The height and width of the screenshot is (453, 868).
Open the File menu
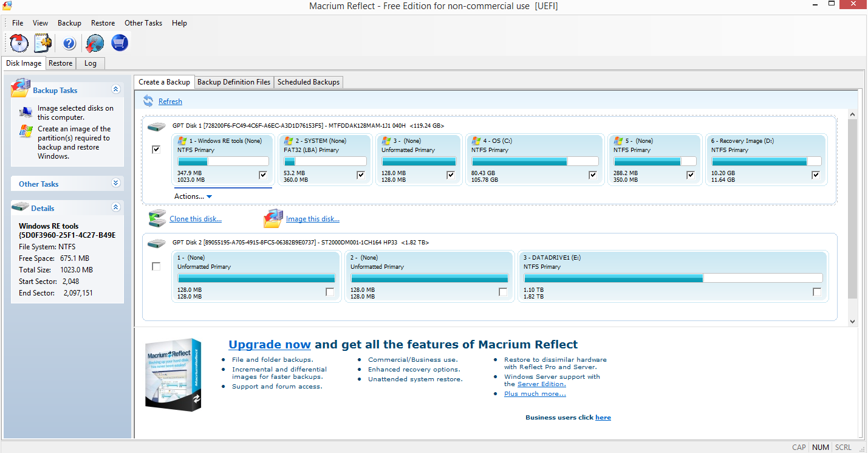(18, 23)
